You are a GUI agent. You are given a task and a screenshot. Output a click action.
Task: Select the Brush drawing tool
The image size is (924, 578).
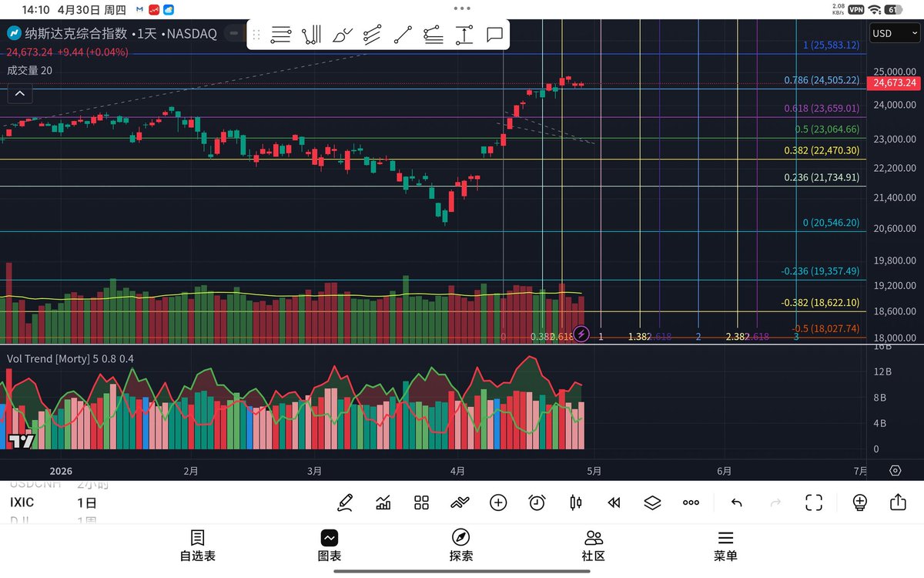[343, 35]
